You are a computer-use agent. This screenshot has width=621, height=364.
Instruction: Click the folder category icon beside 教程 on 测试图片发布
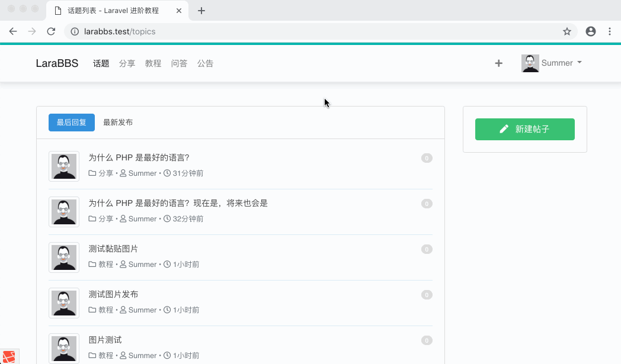(x=92, y=310)
